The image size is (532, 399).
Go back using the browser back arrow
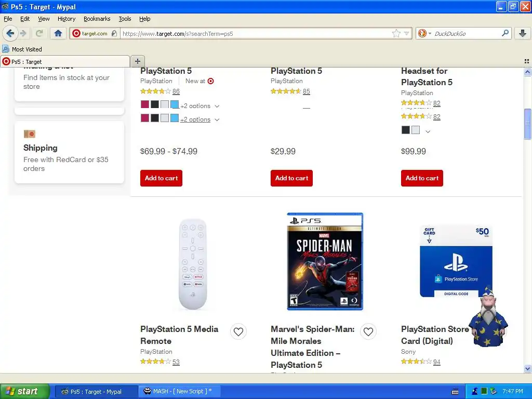(10, 33)
